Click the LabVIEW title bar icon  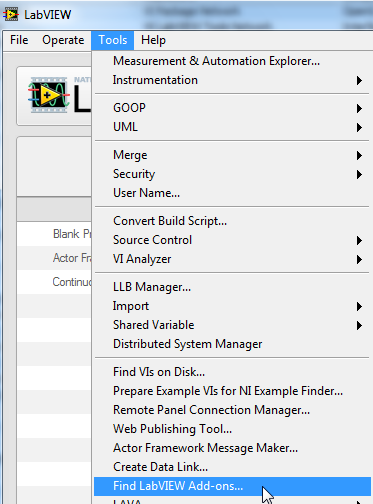[x=11, y=15]
